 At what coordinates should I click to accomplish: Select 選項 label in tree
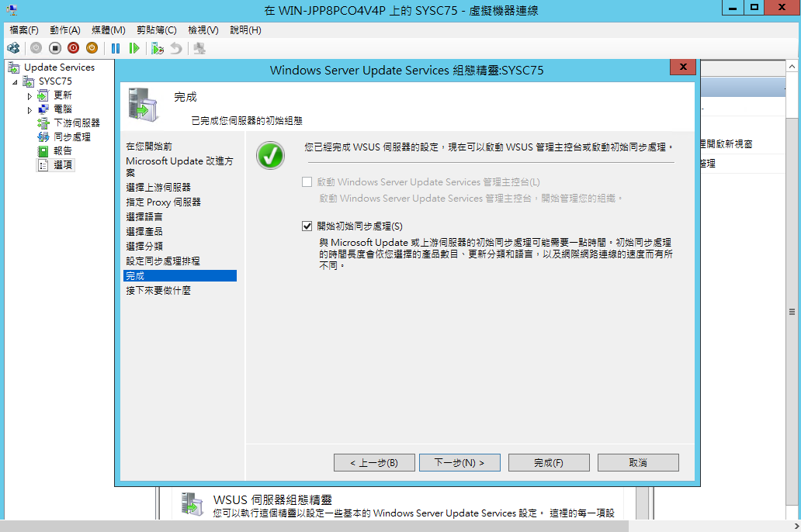(63, 165)
